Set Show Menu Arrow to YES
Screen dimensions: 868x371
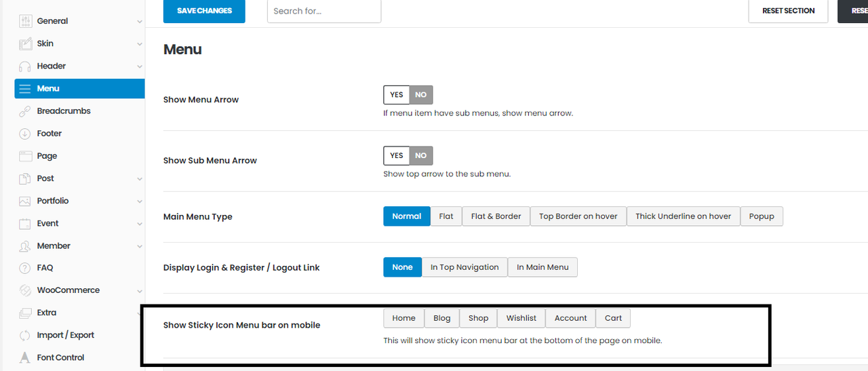[397, 95]
